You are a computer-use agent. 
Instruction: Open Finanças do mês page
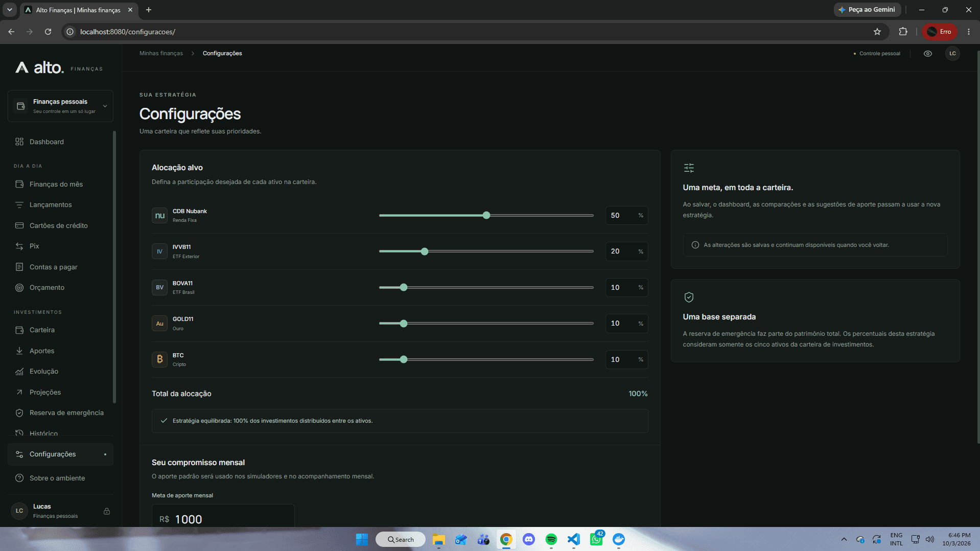pos(60,184)
